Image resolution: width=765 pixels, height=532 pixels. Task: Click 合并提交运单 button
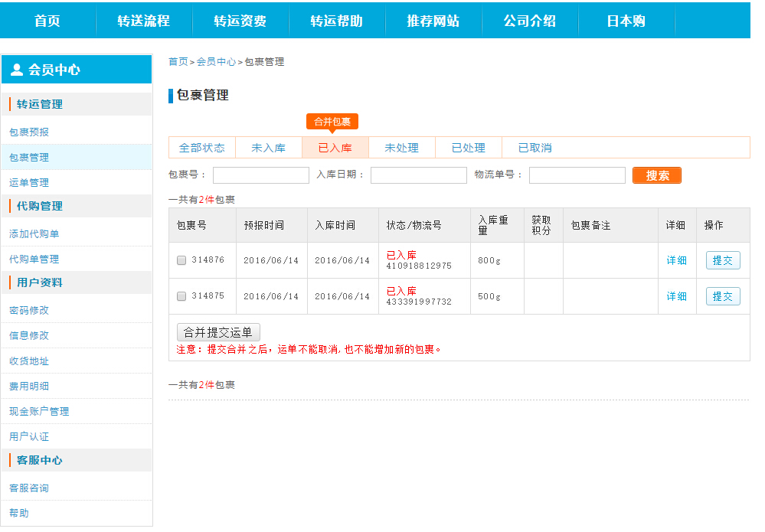click(x=219, y=332)
